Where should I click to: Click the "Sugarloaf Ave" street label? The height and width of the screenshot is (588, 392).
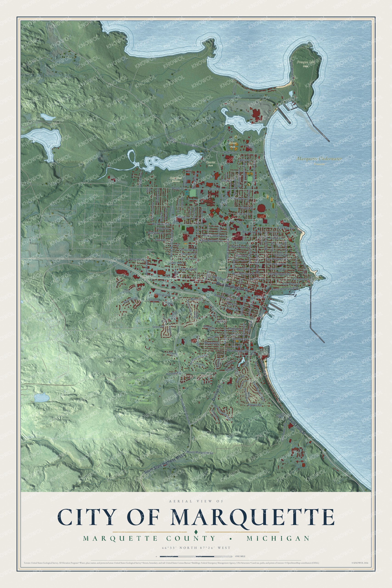pos(189,144)
